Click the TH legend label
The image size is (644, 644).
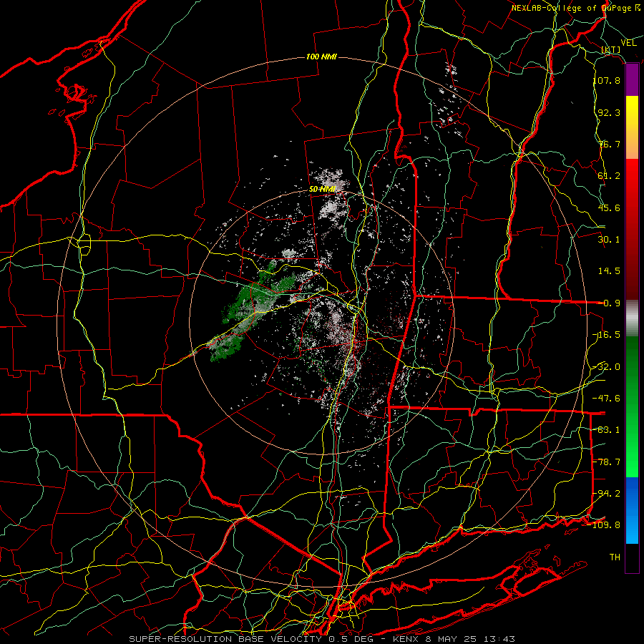pyautogui.click(x=615, y=557)
